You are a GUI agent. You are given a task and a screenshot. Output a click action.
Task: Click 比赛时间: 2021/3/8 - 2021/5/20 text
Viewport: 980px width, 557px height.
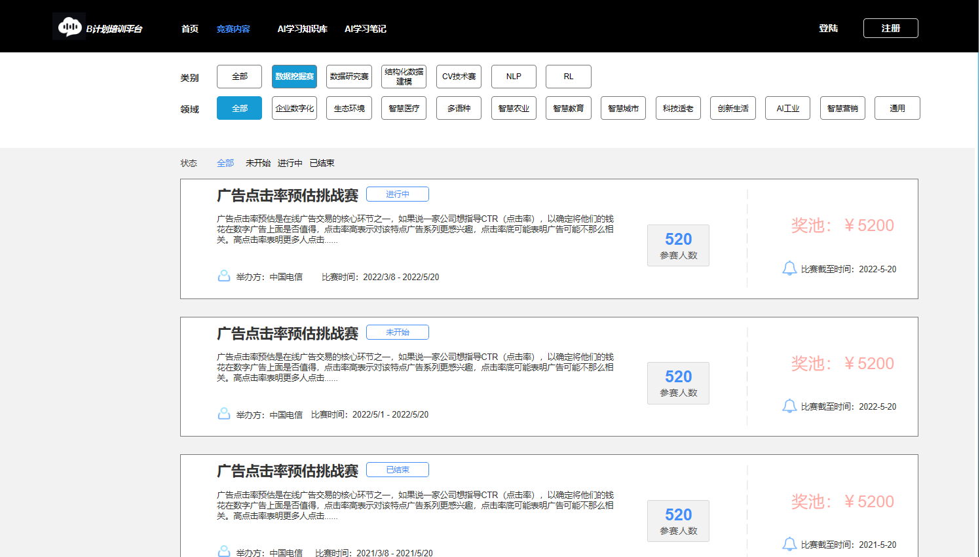374,552
